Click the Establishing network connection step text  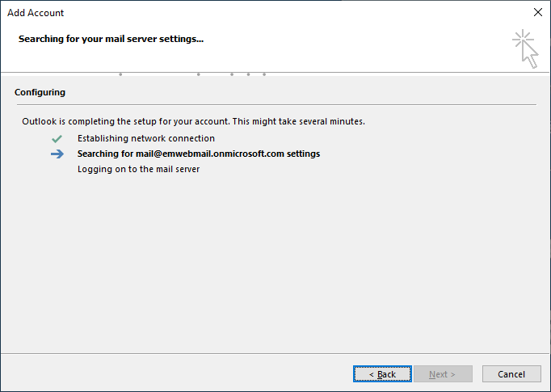[145, 139]
